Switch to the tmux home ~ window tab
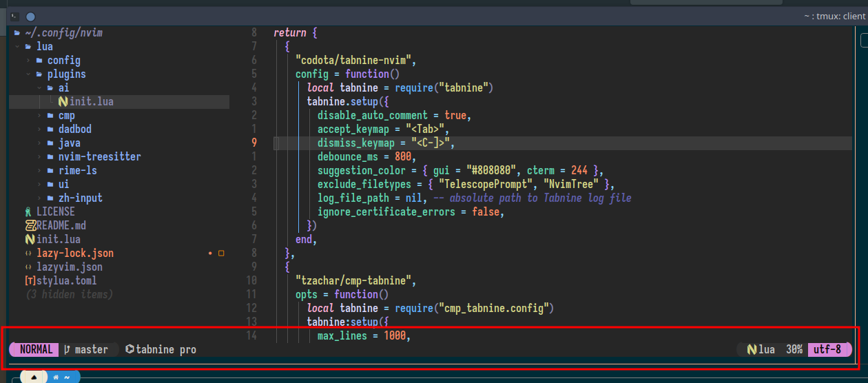Viewport: 868px width, 383px height. coord(63,377)
